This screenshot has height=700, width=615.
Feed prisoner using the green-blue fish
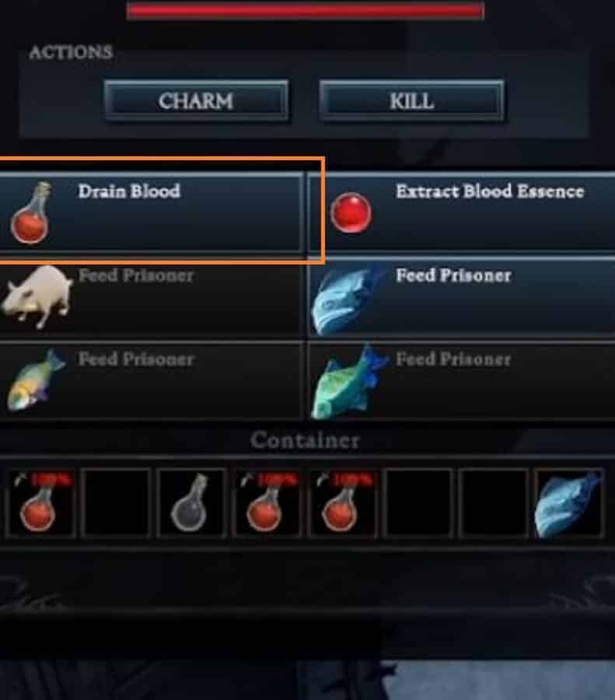(x=462, y=381)
